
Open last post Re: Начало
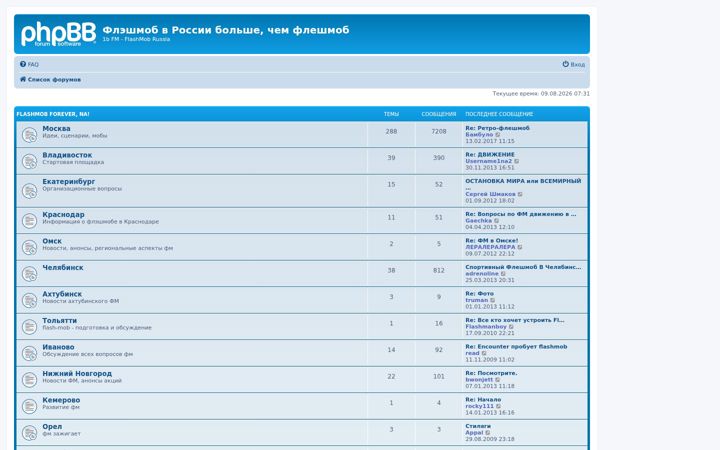coord(483,399)
